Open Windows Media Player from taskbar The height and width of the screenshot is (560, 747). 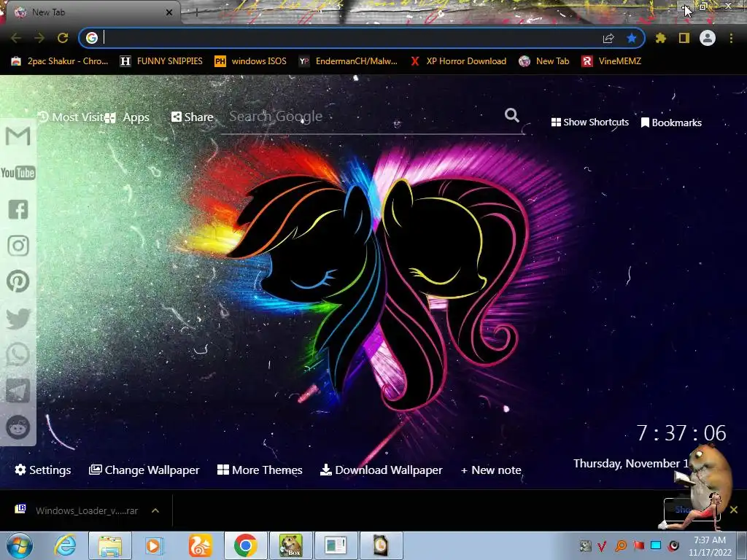[x=155, y=545]
